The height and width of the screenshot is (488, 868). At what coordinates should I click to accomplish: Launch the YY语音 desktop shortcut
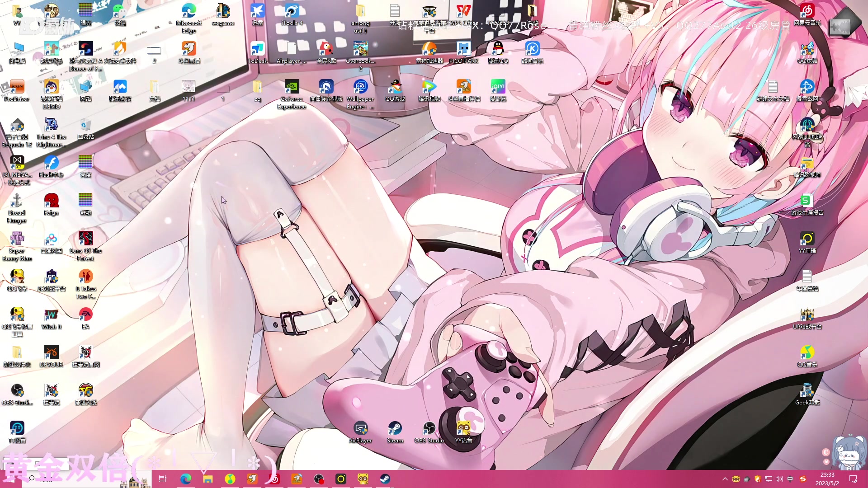point(463,432)
